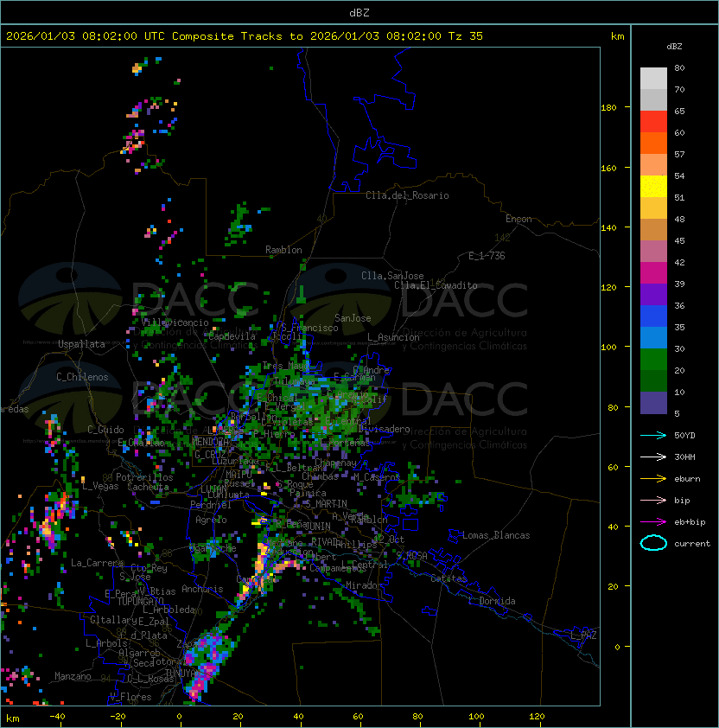Click the 'MENDOZA' map label

(210, 441)
